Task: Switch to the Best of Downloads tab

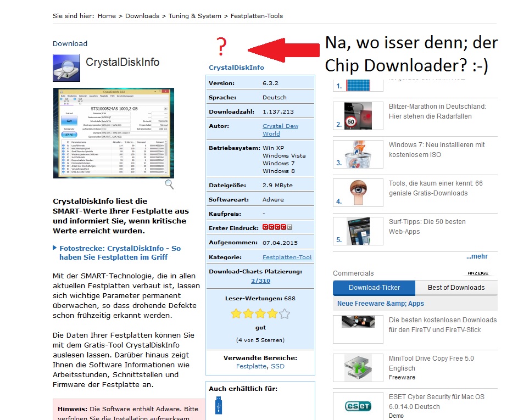Action: coord(456,288)
